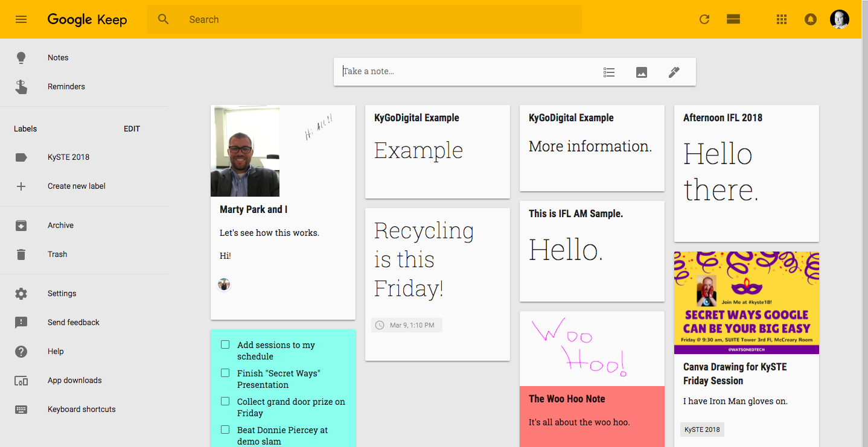Viewport: 868px width, 447px height.
Task: Click the App downloads devices icon
Action: [21, 381]
